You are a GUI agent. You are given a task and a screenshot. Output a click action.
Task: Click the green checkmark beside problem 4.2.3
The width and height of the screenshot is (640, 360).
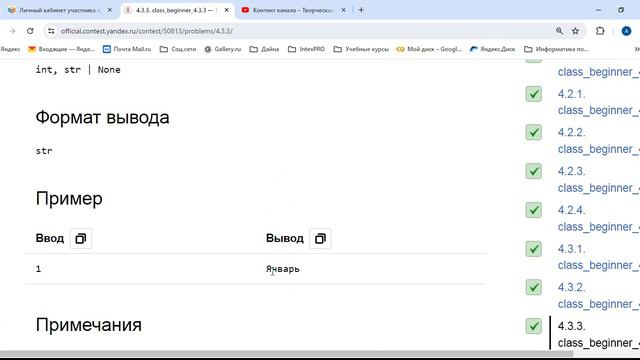pyautogui.click(x=533, y=171)
